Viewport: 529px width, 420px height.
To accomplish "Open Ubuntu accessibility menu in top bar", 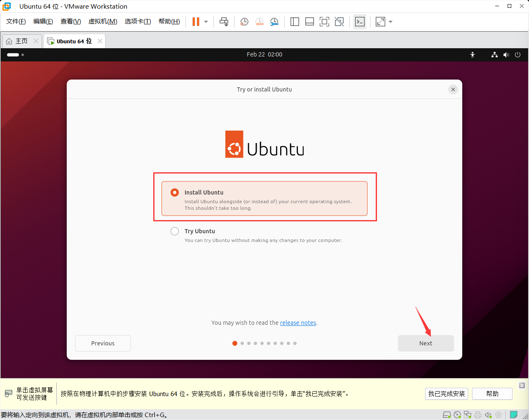I will tap(473, 54).
